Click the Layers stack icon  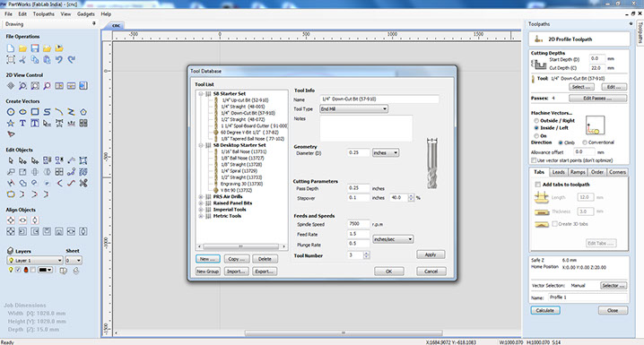10,250
